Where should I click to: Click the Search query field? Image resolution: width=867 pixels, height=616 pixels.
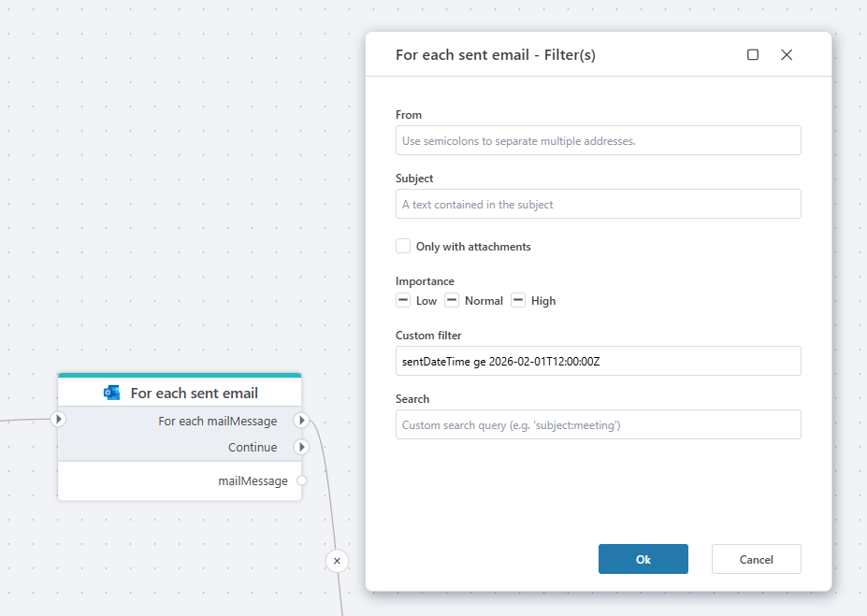pyautogui.click(x=598, y=424)
